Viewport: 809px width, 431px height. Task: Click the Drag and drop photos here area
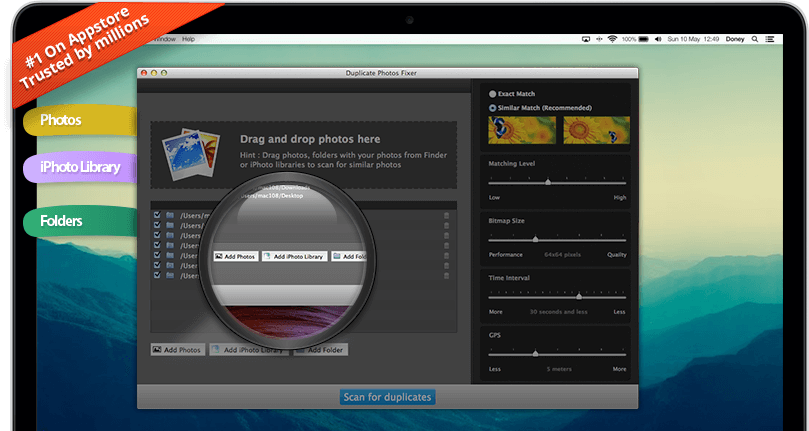303,155
